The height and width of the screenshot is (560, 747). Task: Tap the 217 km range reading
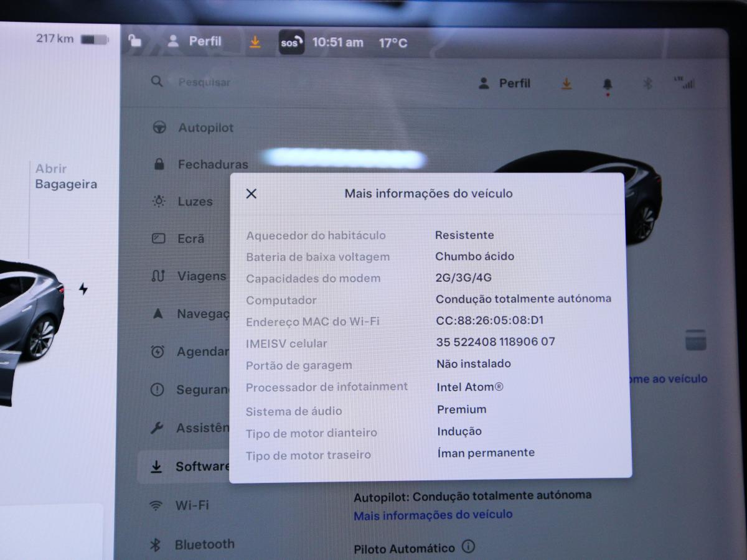(55, 39)
